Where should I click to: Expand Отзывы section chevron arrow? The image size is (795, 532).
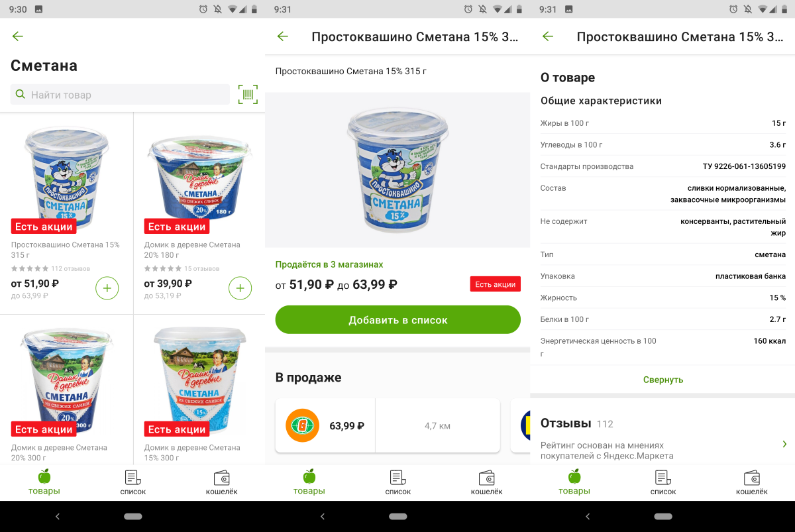pyautogui.click(x=784, y=444)
